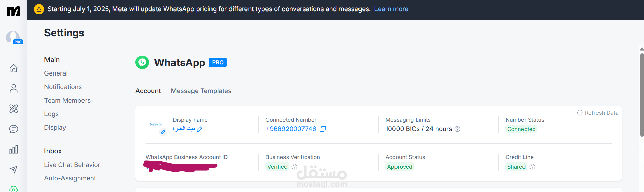This screenshot has height=192, width=644.
Task: Show the Credit Line help icon
Action: point(532,167)
